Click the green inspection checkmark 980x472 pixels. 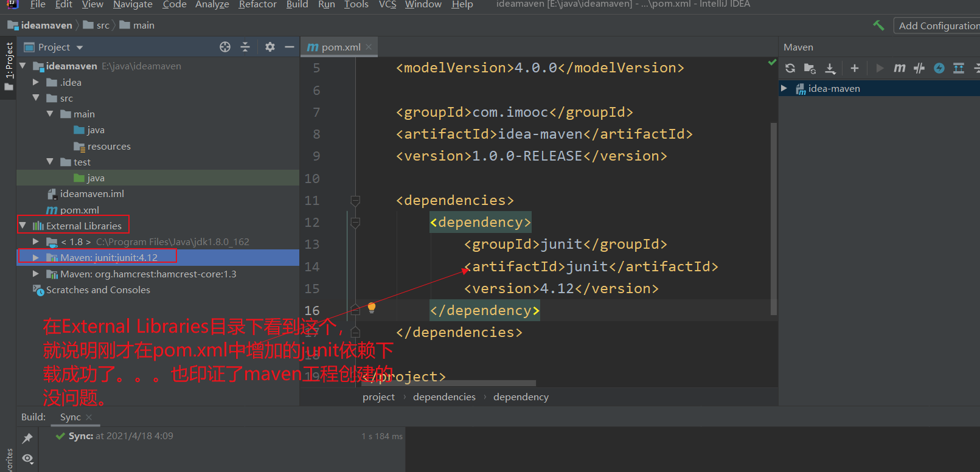[x=772, y=62]
